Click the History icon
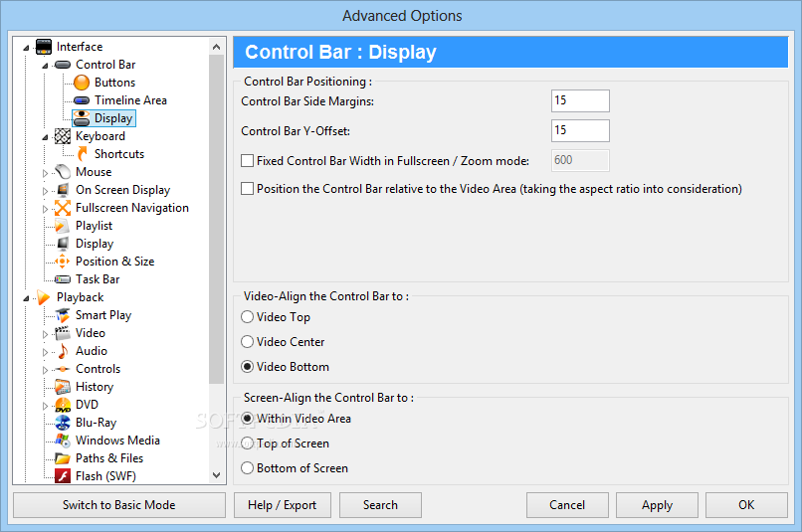Screen dimensions: 802x532 tap(63, 387)
